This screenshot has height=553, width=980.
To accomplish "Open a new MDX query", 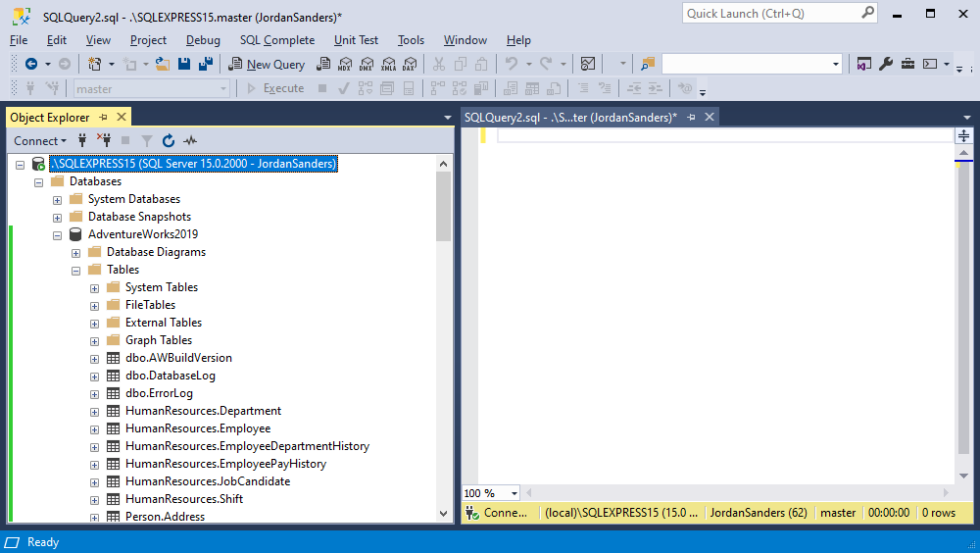I will (x=345, y=64).
